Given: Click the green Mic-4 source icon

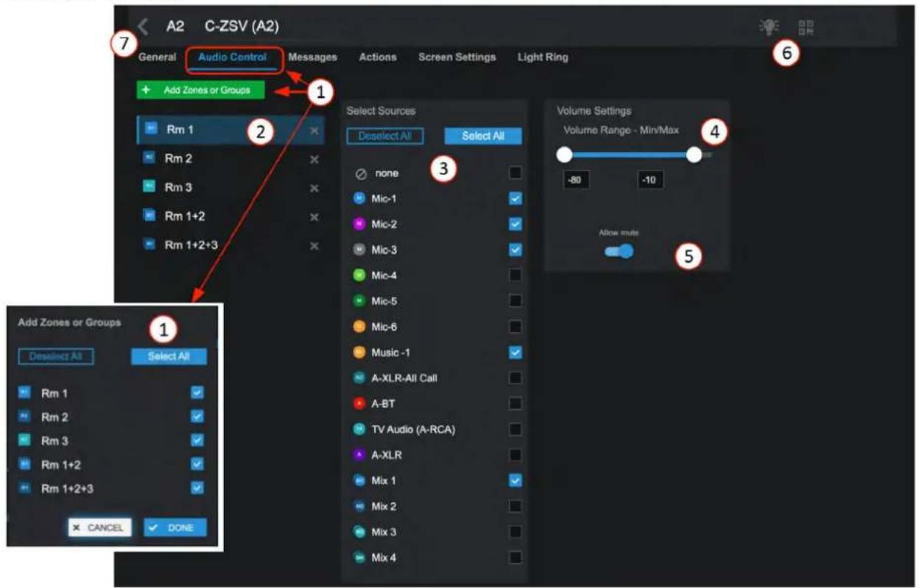Looking at the screenshot, I should coord(359,275).
